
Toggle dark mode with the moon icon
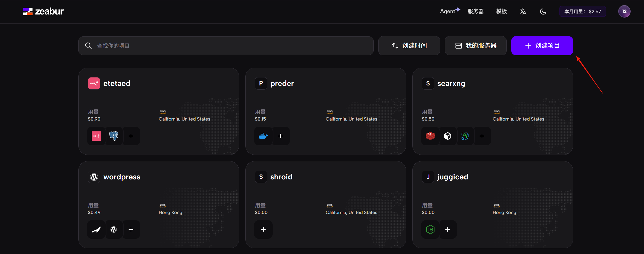click(543, 11)
